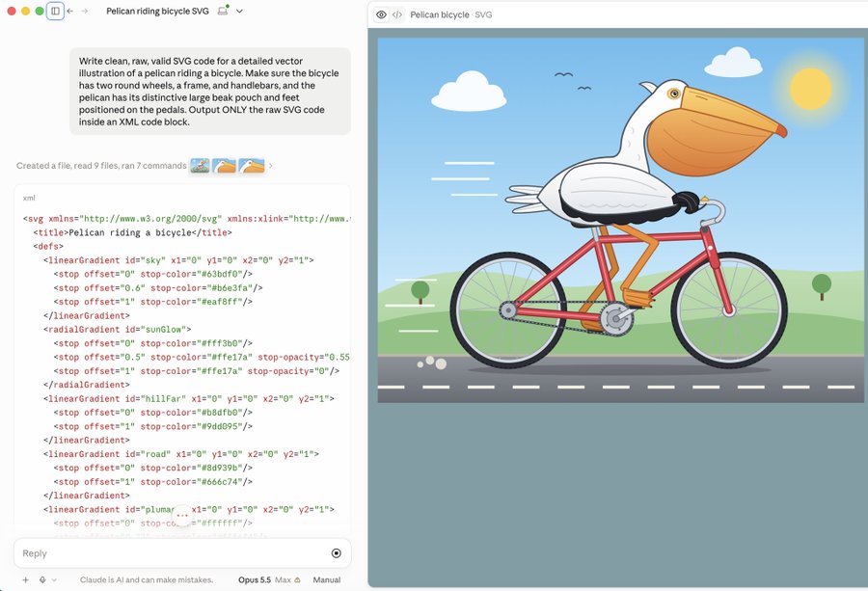Open the second pelican thumbnail image
The image size is (868, 591).
(224, 166)
